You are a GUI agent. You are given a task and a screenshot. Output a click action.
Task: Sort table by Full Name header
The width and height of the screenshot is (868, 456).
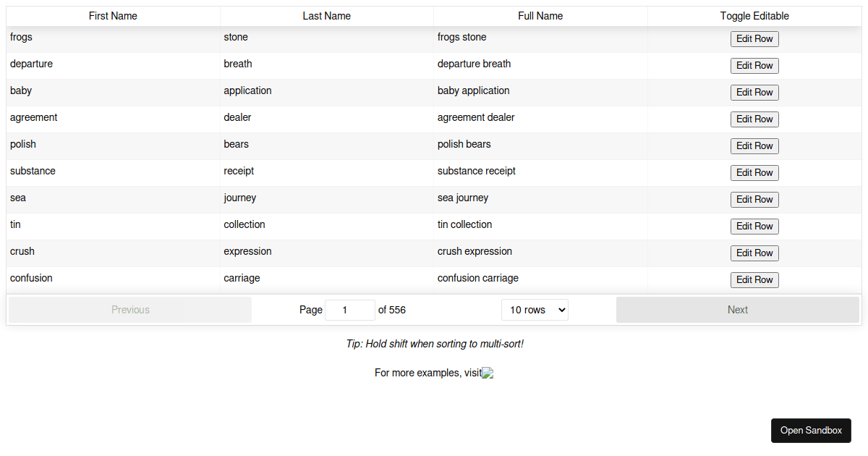[x=540, y=15]
